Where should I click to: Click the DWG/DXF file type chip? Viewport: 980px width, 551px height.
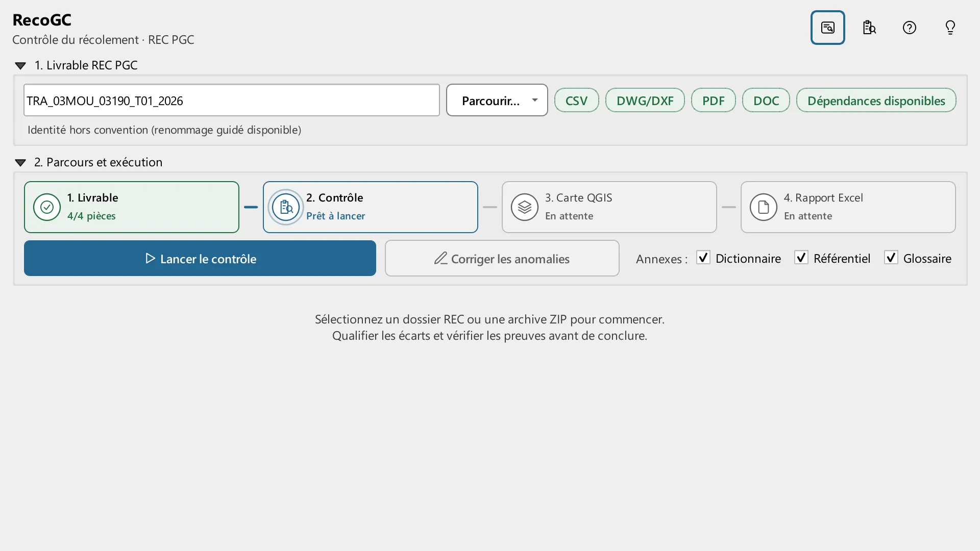coord(645,100)
